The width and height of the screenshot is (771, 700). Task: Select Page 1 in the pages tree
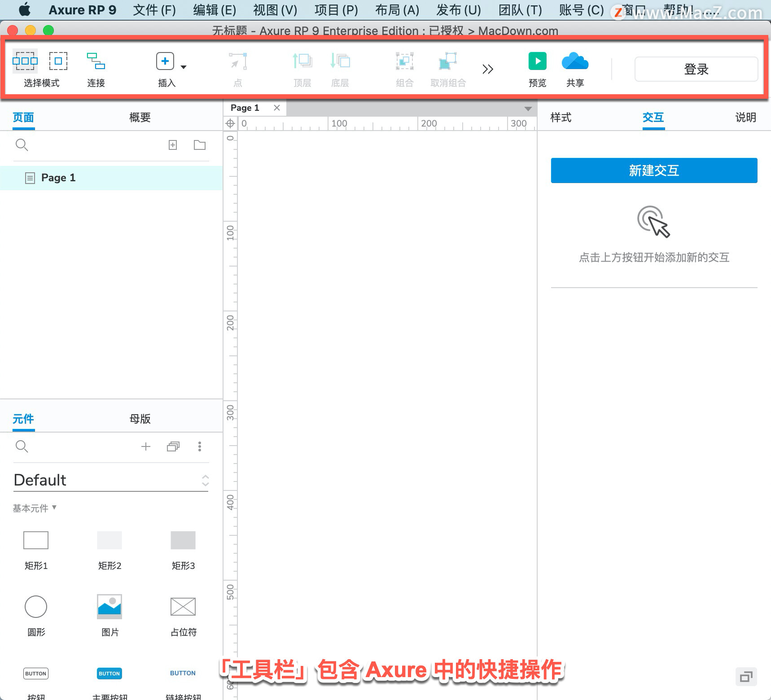(x=111, y=178)
